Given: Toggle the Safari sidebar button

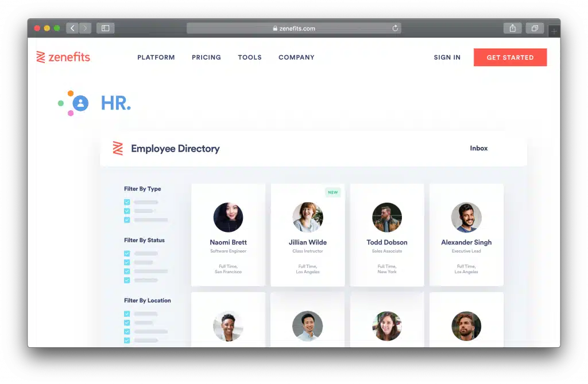Looking at the screenshot, I should [106, 28].
